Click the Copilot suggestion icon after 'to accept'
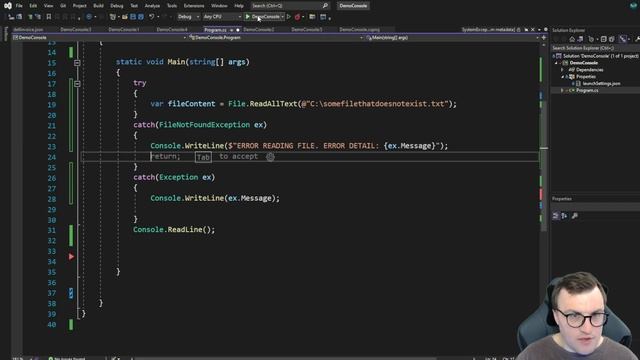The image size is (640, 360). pyautogui.click(x=270, y=157)
